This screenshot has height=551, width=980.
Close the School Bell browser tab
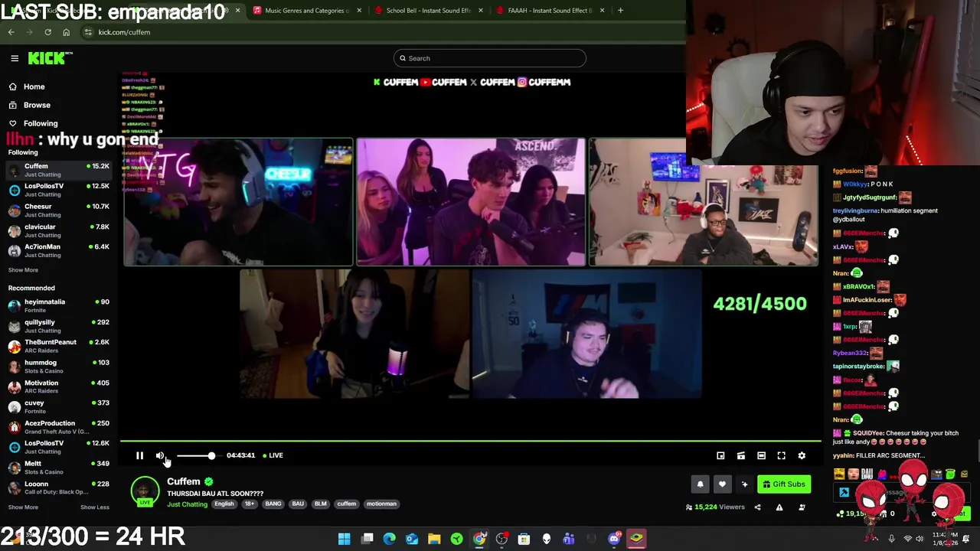pos(480,11)
